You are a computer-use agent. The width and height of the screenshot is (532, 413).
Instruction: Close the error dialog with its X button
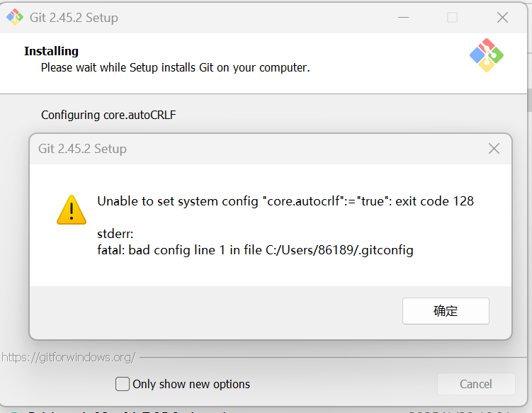click(x=494, y=149)
